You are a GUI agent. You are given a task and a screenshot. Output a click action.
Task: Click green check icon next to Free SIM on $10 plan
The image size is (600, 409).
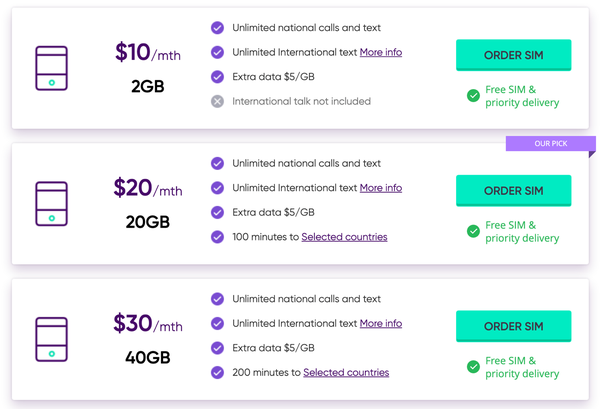(473, 96)
